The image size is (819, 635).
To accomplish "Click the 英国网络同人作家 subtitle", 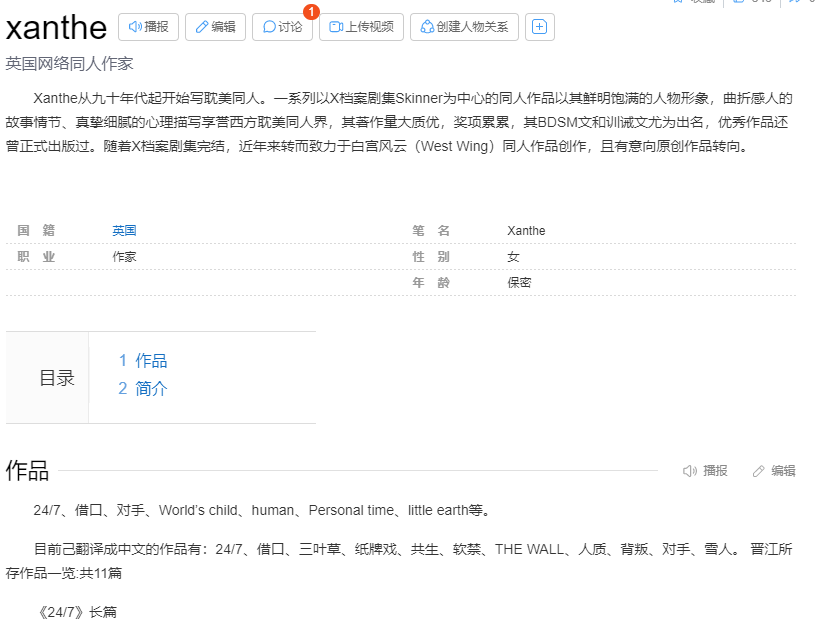I will (69, 64).
